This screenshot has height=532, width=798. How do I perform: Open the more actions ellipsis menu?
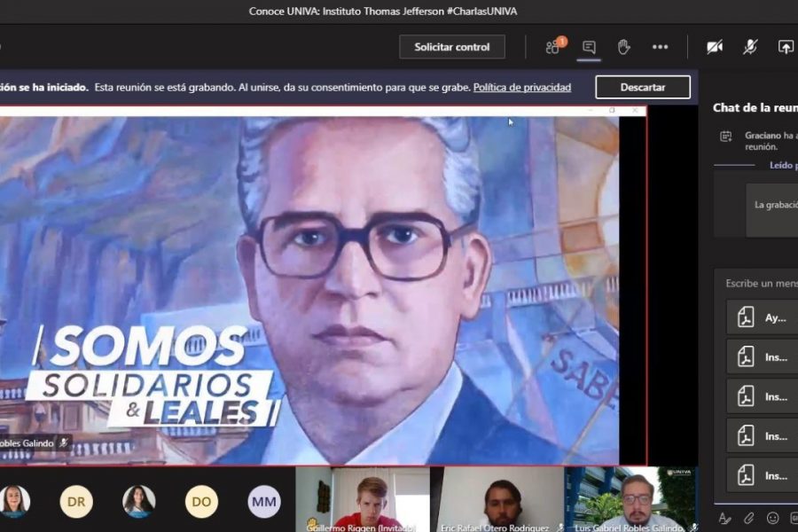[x=660, y=47]
